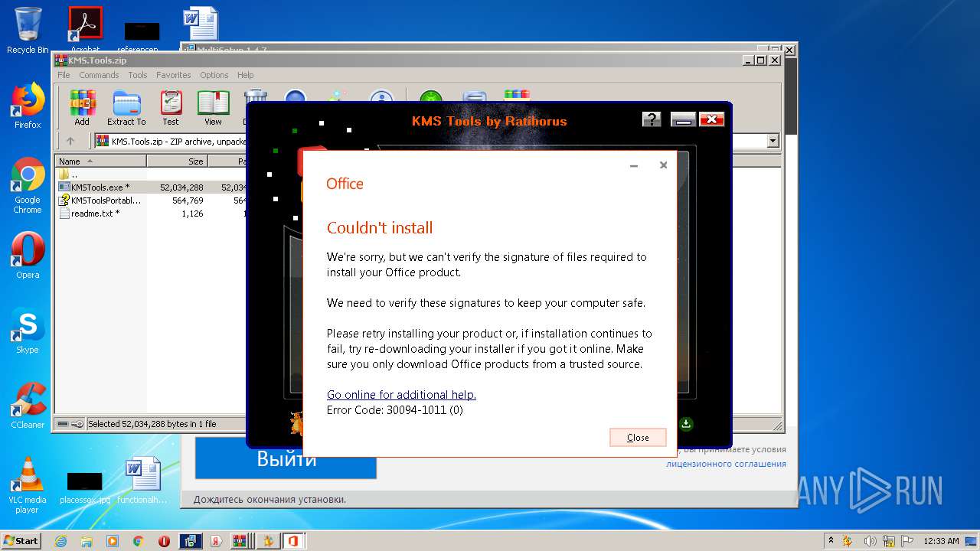Image resolution: width=980 pixels, height=551 pixels.
Task: Click Action Center flag tray icon
Action: coord(906,541)
